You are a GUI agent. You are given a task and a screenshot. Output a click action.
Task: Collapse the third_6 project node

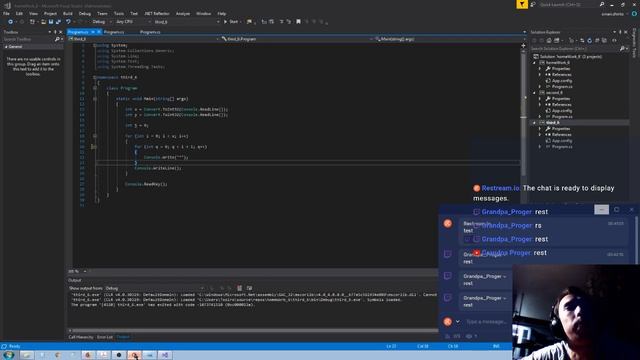(x=534, y=122)
